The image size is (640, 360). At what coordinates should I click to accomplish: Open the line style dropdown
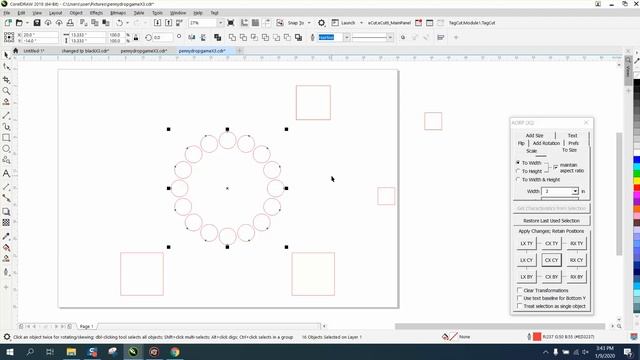click(390, 38)
